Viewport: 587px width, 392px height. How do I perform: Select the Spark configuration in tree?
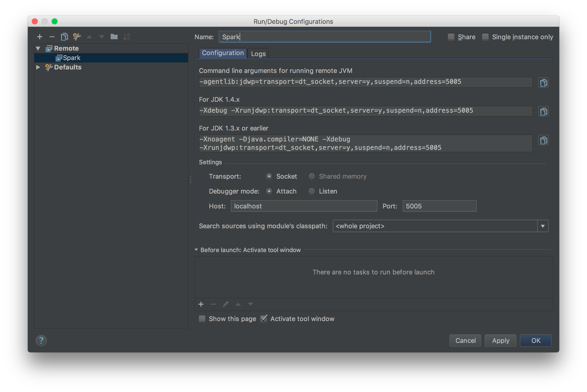(71, 58)
